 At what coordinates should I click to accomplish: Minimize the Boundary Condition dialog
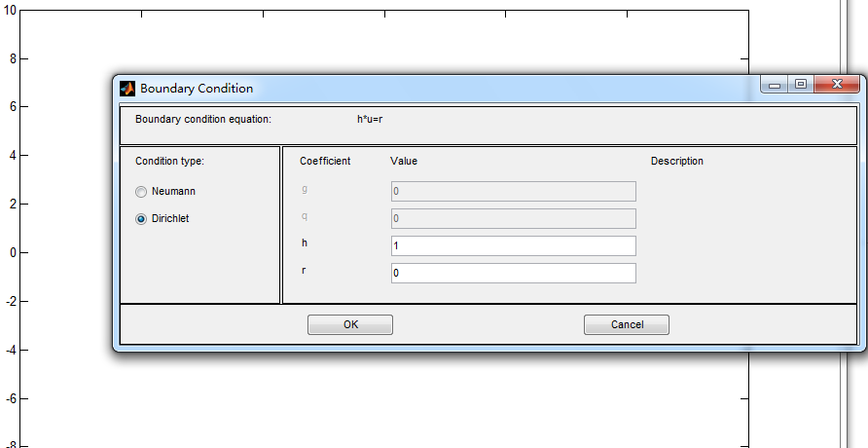(x=775, y=86)
